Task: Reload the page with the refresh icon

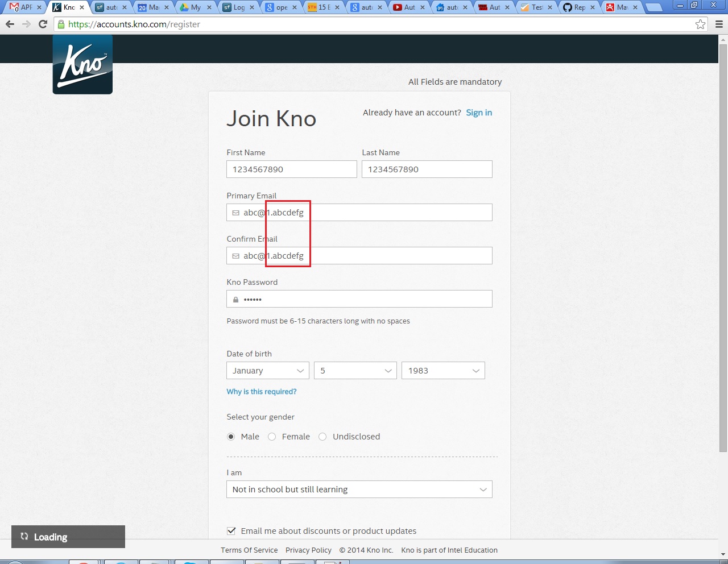Action: [43, 24]
